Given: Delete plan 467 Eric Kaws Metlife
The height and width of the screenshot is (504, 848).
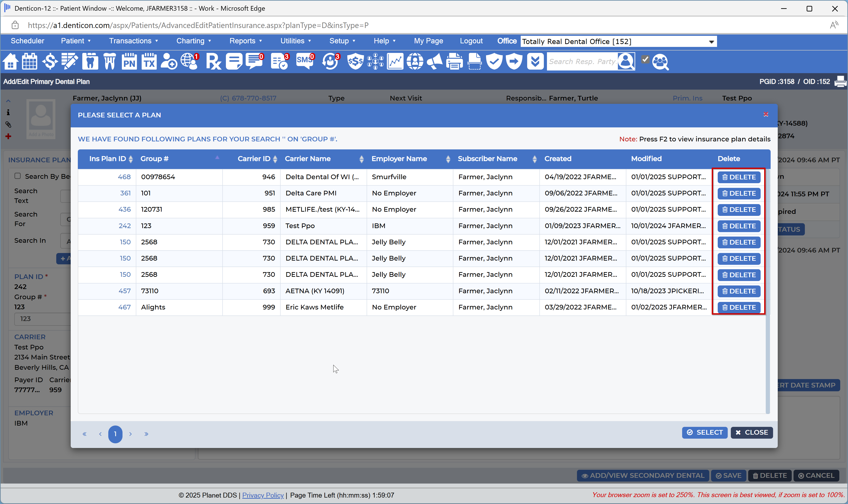Looking at the screenshot, I should coord(739,307).
